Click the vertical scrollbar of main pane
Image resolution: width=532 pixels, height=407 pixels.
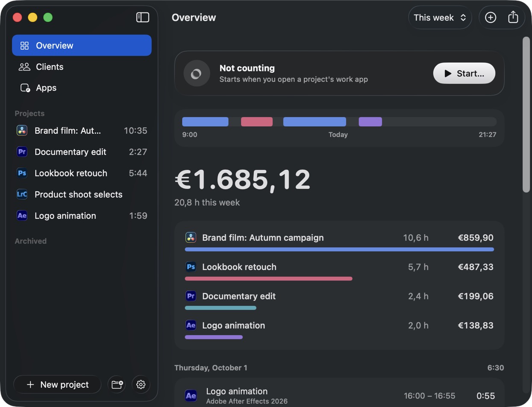click(526, 115)
